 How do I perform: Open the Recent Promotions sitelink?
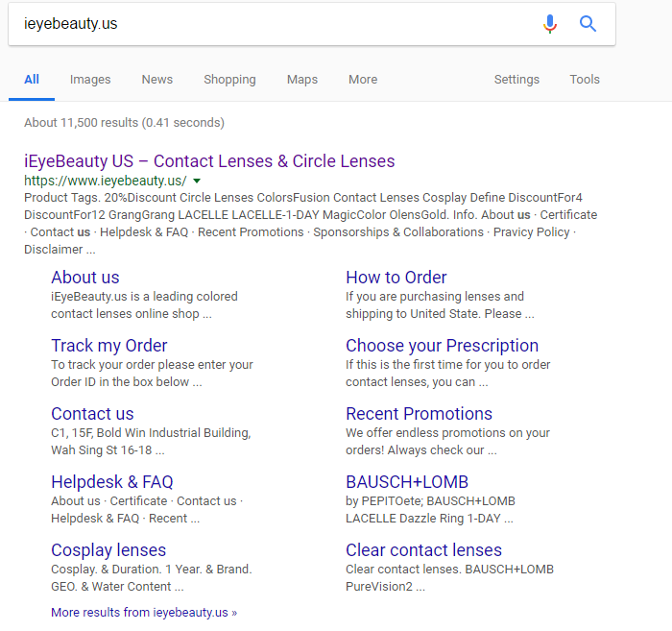(x=419, y=414)
